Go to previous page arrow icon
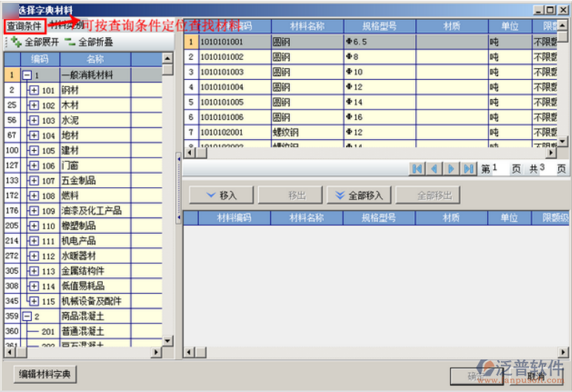Image resolution: width=572 pixels, height=392 pixels. coord(434,169)
